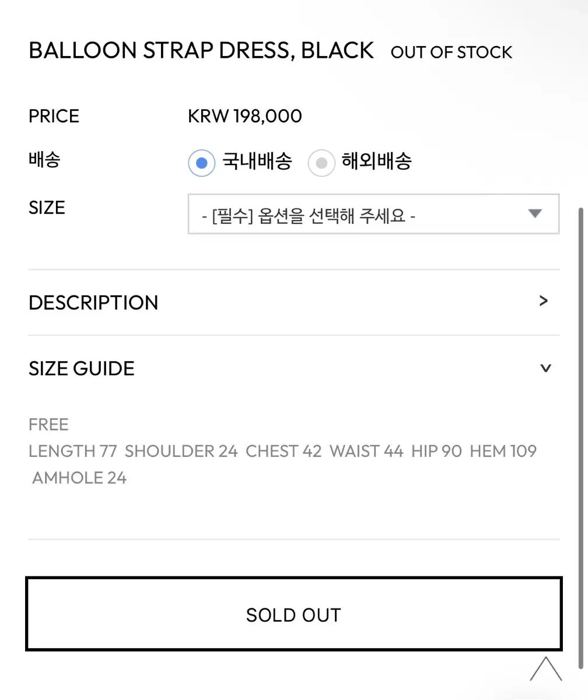This screenshot has height=700, width=588.
Task: Click the OUT OF STOCK label
Action: click(x=452, y=52)
